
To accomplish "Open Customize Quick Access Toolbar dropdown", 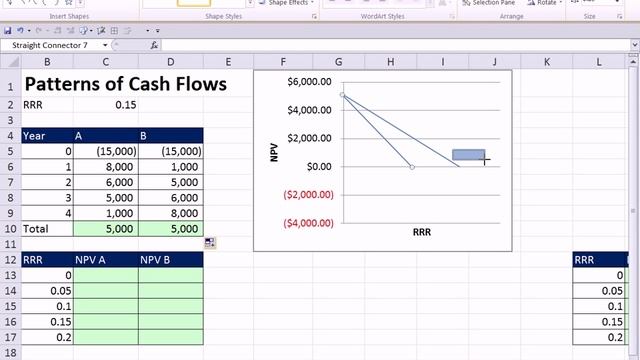I will click(x=158, y=31).
